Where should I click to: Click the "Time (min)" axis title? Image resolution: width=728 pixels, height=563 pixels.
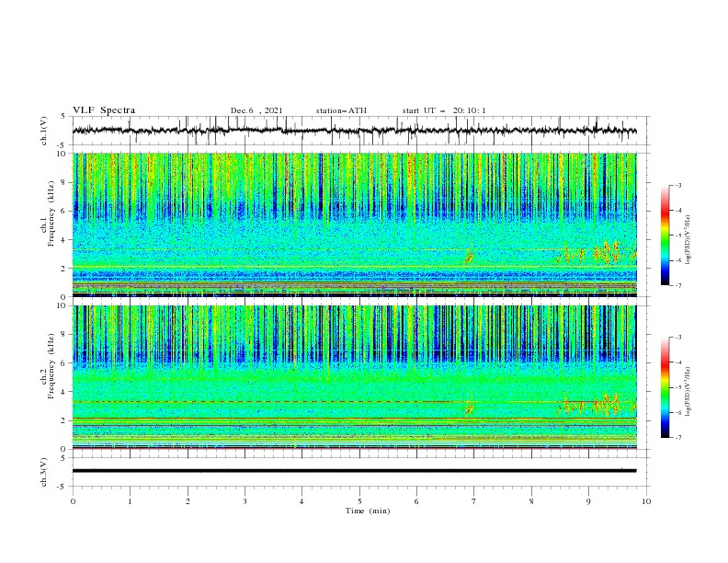click(x=368, y=511)
